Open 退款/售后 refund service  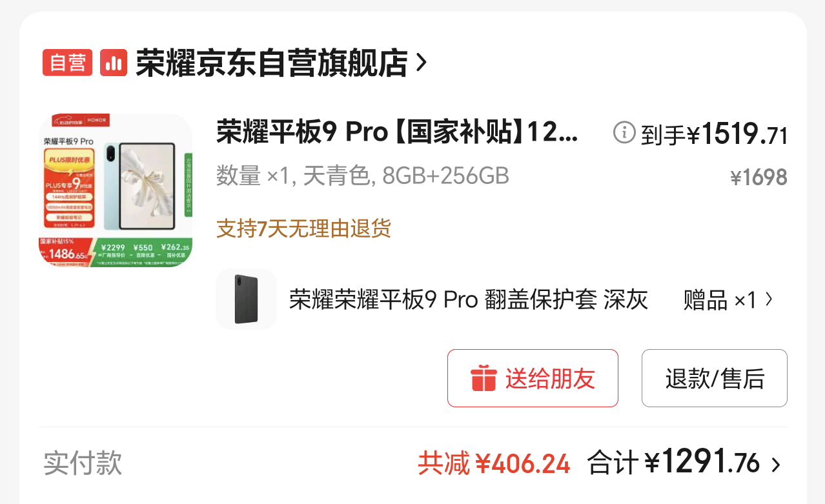715,378
